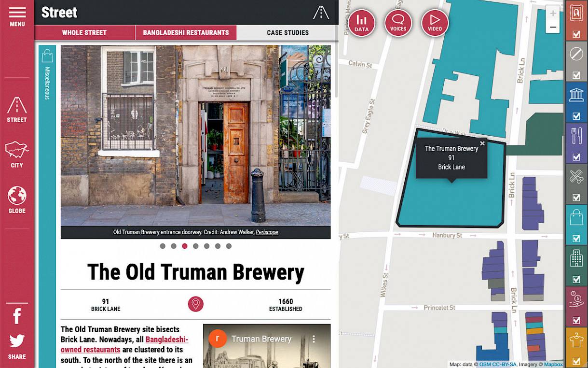The width and height of the screenshot is (588, 368).
Task: Open the hamburger MENU button
Action: tap(17, 17)
